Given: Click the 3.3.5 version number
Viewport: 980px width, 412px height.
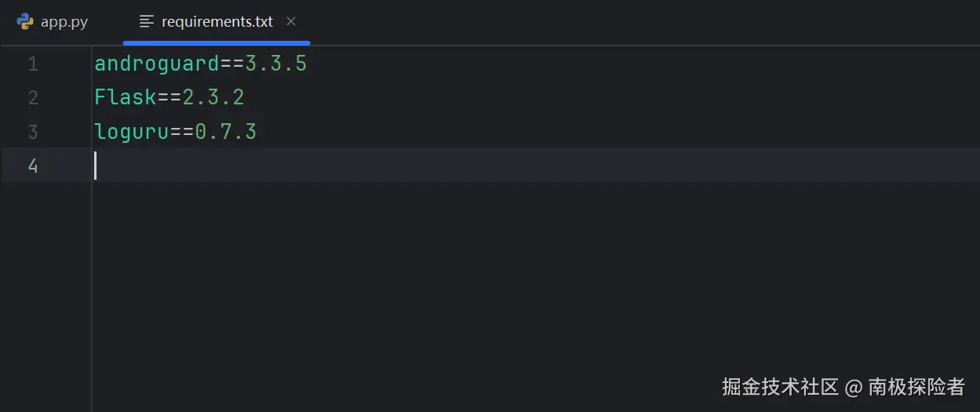Looking at the screenshot, I should coord(275,64).
